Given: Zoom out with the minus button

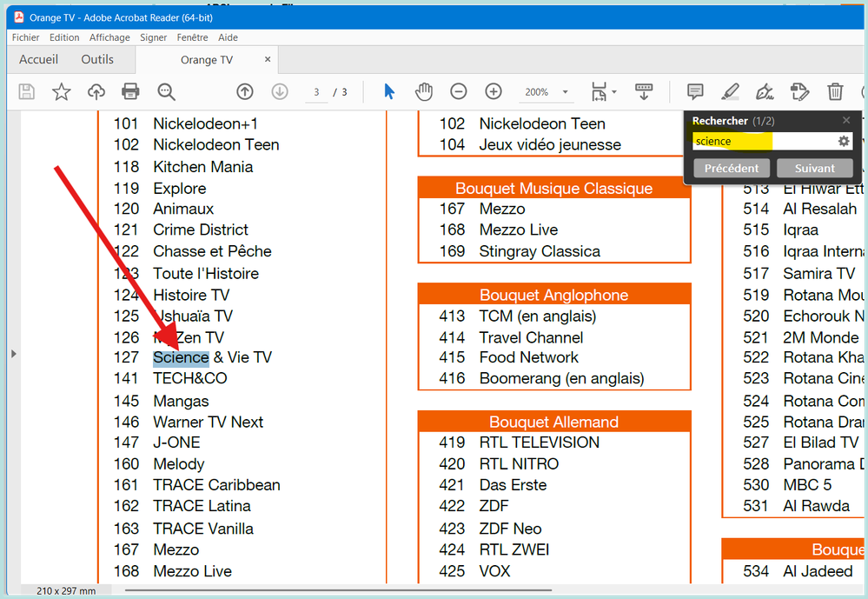Looking at the screenshot, I should pyautogui.click(x=459, y=91).
